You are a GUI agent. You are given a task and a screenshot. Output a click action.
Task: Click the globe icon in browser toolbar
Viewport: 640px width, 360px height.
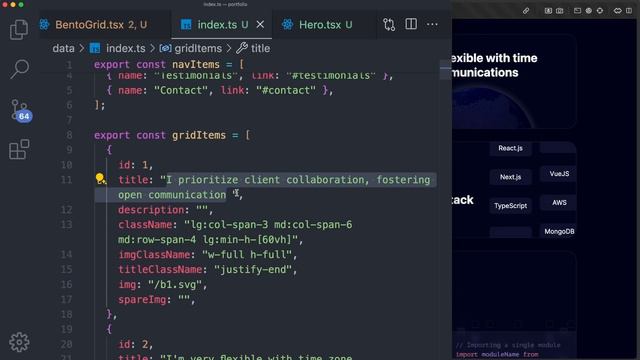(589, 11)
